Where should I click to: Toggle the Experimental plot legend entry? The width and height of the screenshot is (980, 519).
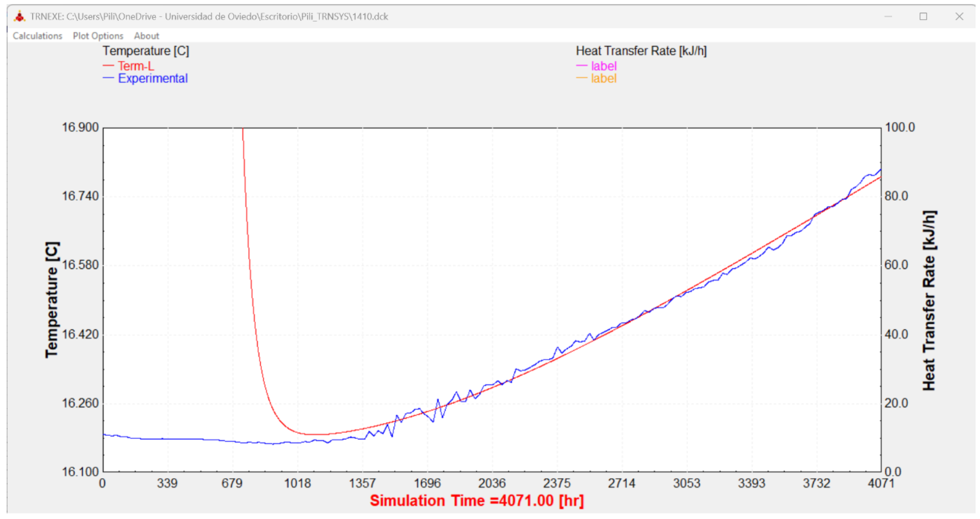point(152,78)
